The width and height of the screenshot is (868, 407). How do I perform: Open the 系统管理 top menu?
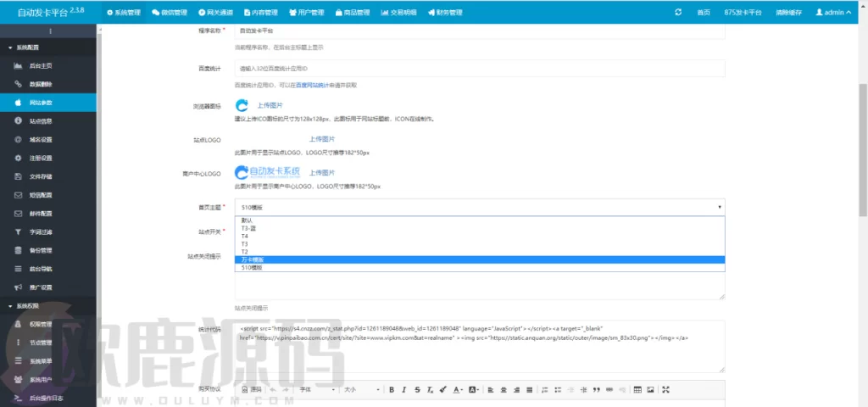[x=124, y=12]
